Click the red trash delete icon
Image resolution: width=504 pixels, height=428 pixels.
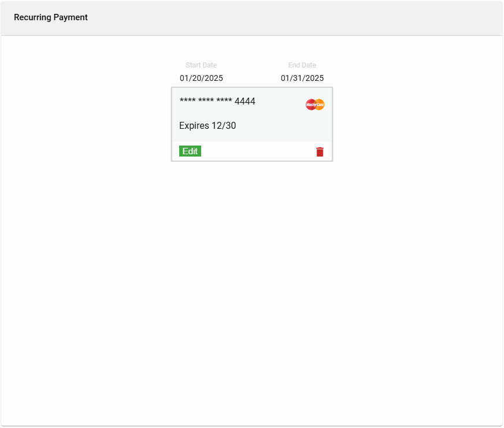click(x=320, y=152)
